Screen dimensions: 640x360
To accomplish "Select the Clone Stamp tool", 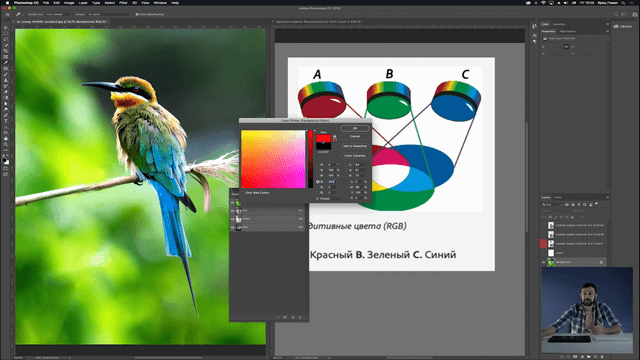I will click(6, 80).
